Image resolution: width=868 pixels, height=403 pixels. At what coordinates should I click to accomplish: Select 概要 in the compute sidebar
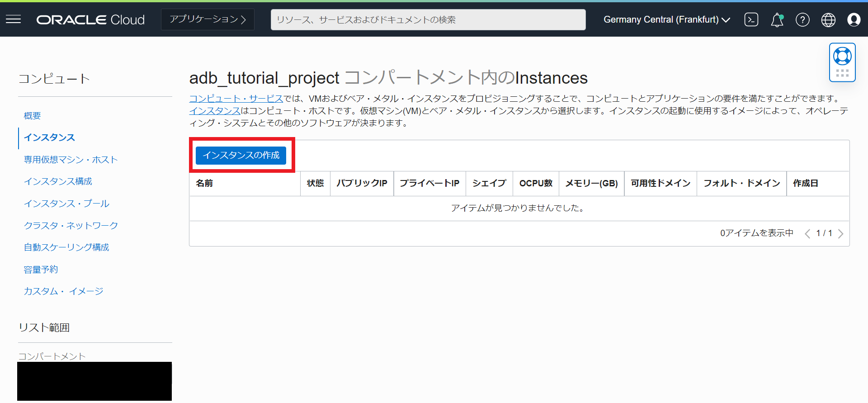[33, 116]
